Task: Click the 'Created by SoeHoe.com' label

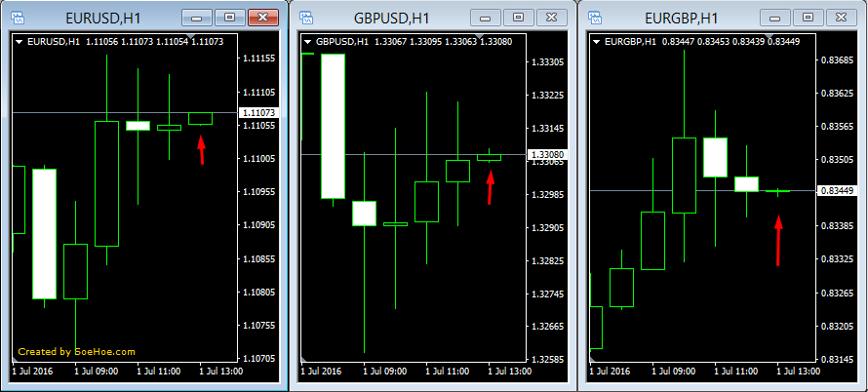Action: click(x=76, y=352)
